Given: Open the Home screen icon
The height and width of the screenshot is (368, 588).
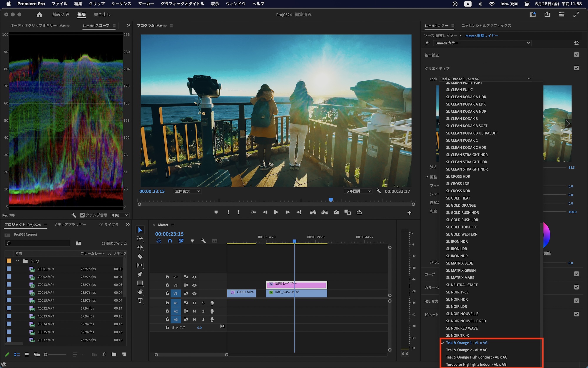Looking at the screenshot, I should pyautogui.click(x=39, y=14).
